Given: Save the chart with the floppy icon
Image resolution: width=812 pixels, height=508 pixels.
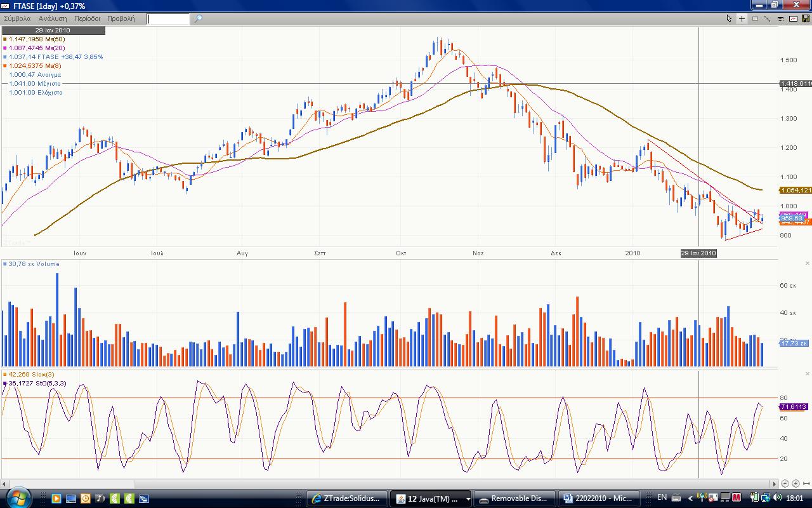Looking at the screenshot, I should (x=806, y=18).
